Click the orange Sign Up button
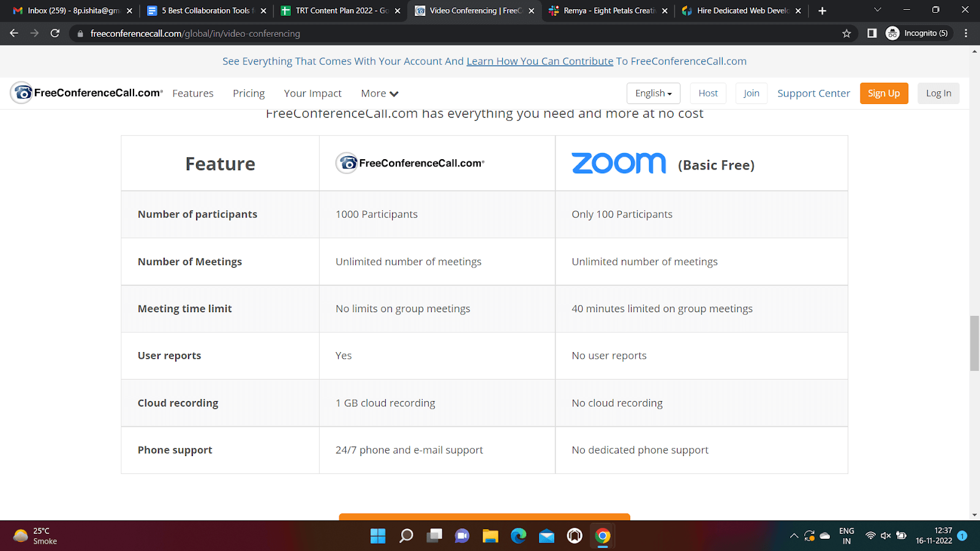The height and width of the screenshot is (551, 980). [x=884, y=93]
